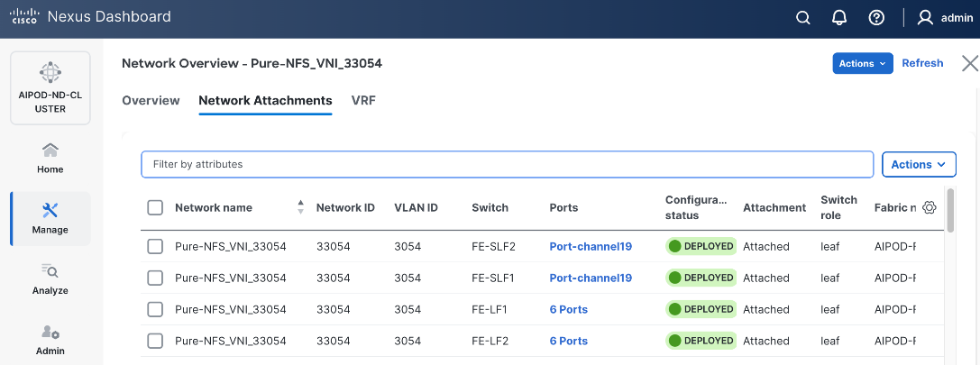The height and width of the screenshot is (365, 980).
Task: Switch to the VRF tab
Action: coord(363,101)
